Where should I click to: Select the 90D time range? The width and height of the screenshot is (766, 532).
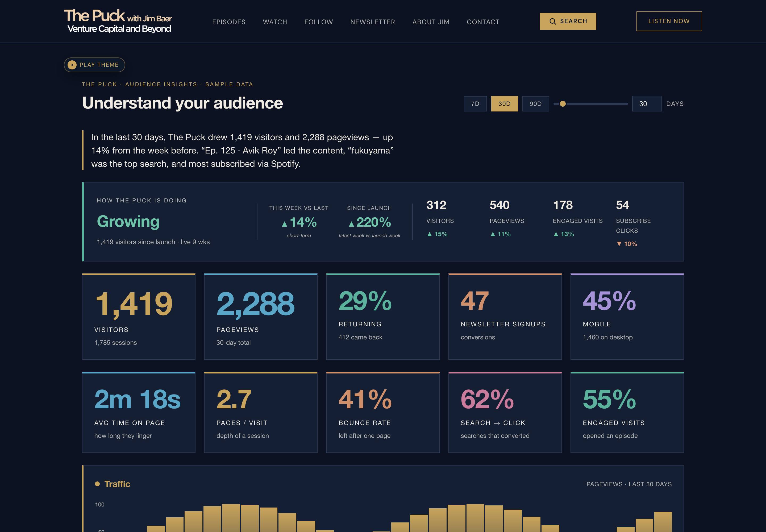[x=535, y=104]
